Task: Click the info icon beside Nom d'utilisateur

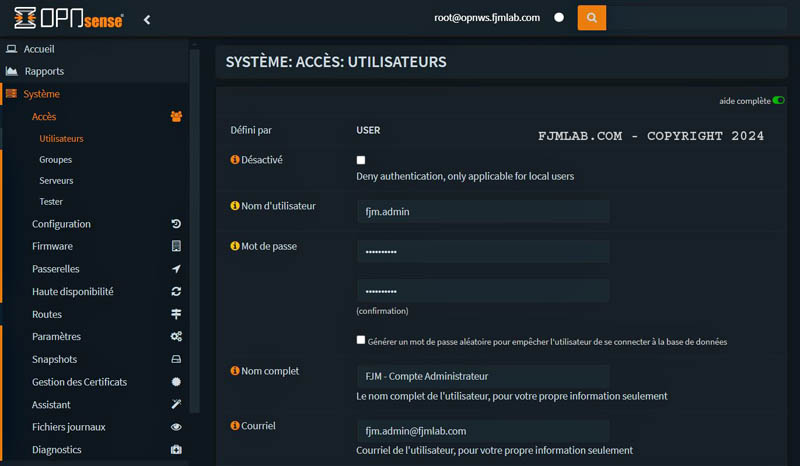Action: coord(235,206)
